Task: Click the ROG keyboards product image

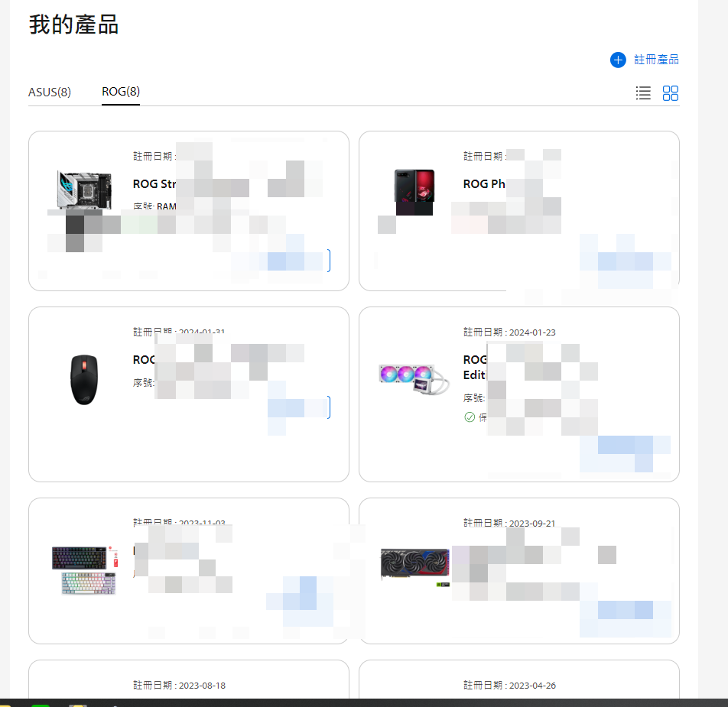Action: tap(85, 570)
